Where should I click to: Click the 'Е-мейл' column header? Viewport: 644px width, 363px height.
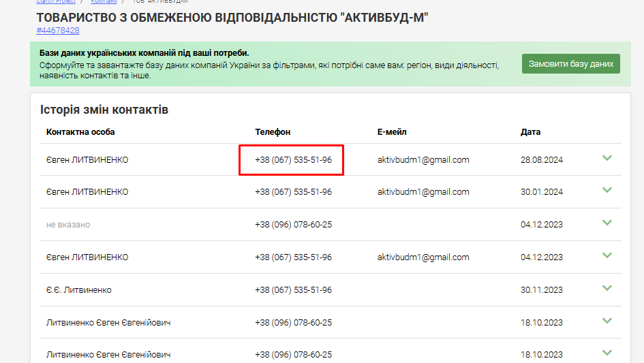coord(392,132)
